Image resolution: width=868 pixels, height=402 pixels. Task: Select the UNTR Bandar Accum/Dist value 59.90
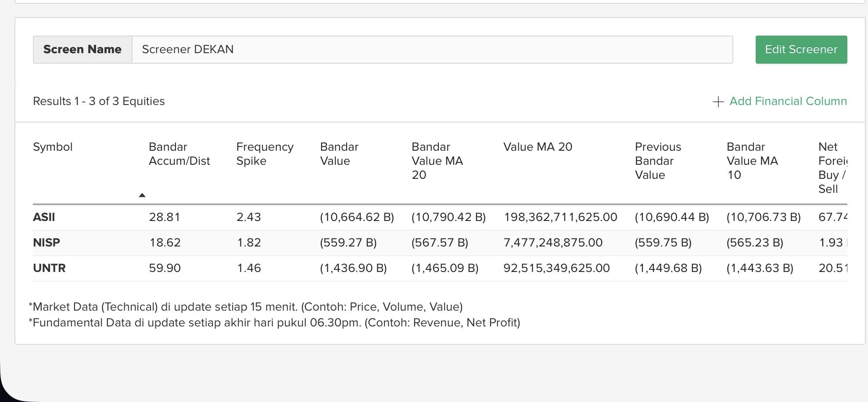tap(165, 268)
